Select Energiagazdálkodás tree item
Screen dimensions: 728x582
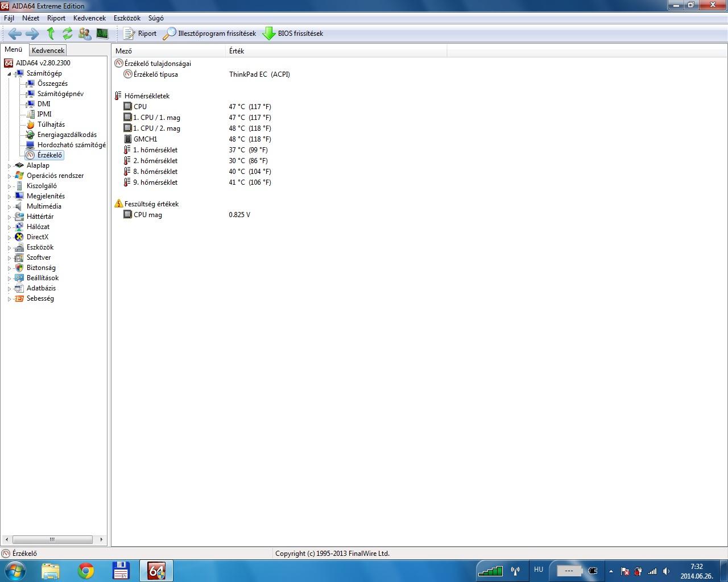pyautogui.click(x=67, y=135)
